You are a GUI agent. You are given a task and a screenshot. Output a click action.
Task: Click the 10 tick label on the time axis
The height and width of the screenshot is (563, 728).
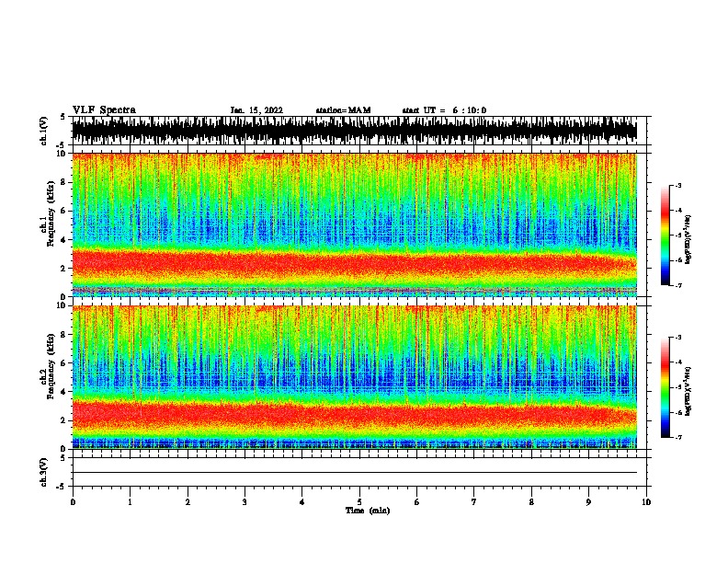coord(646,501)
